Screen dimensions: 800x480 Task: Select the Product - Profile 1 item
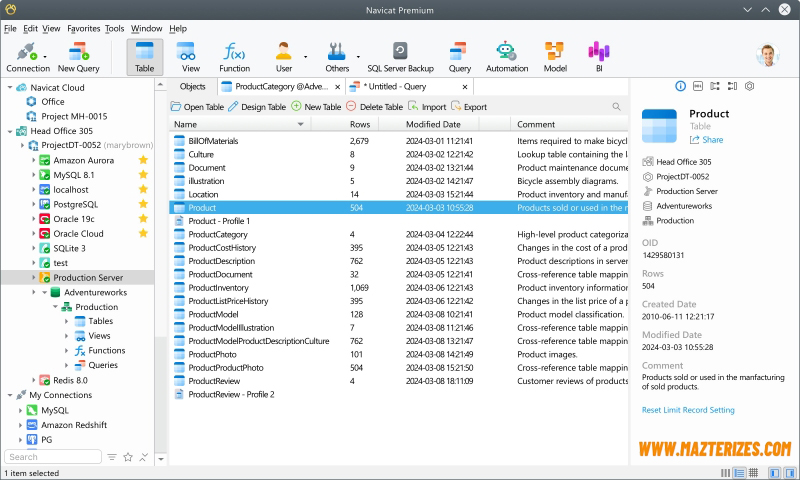click(398, 221)
